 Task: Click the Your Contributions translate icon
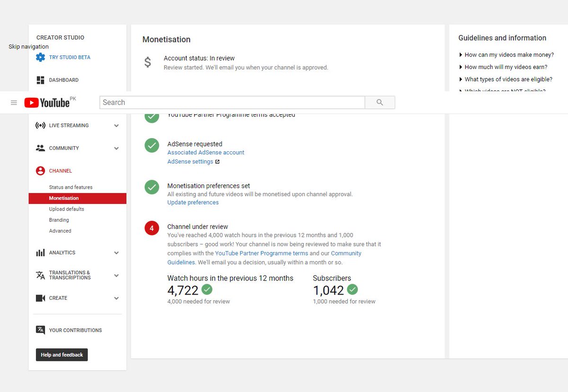[41, 330]
